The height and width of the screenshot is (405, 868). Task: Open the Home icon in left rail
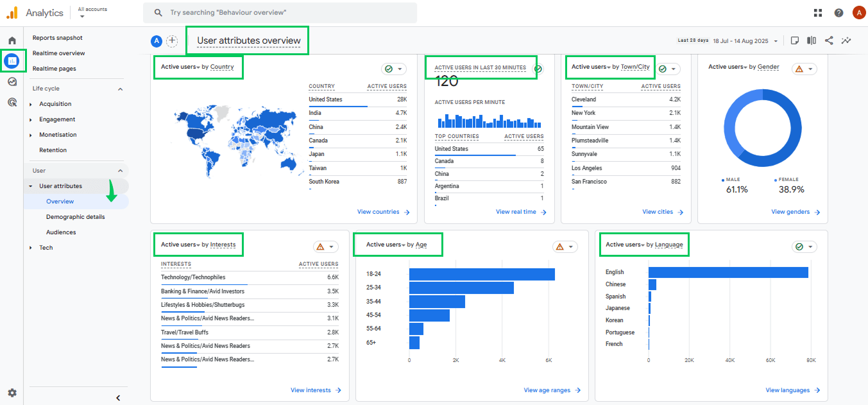[12, 40]
